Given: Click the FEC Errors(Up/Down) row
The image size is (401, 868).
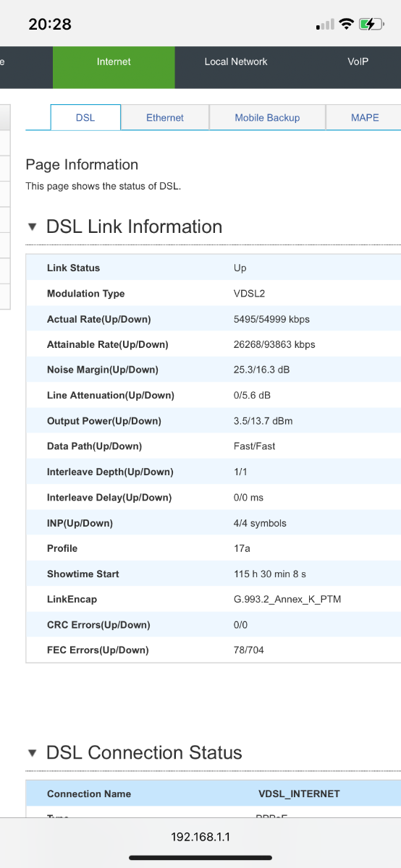Looking at the screenshot, I should click(214, 650).
